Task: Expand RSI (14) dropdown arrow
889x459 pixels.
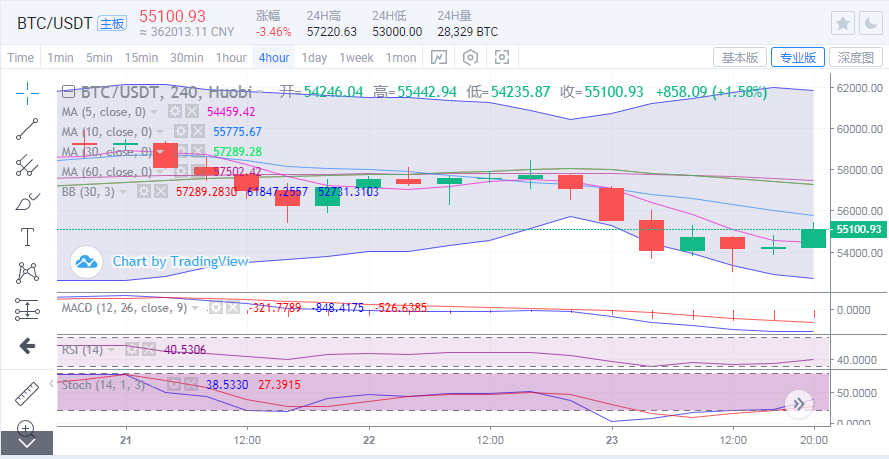Action: point(111,350)
